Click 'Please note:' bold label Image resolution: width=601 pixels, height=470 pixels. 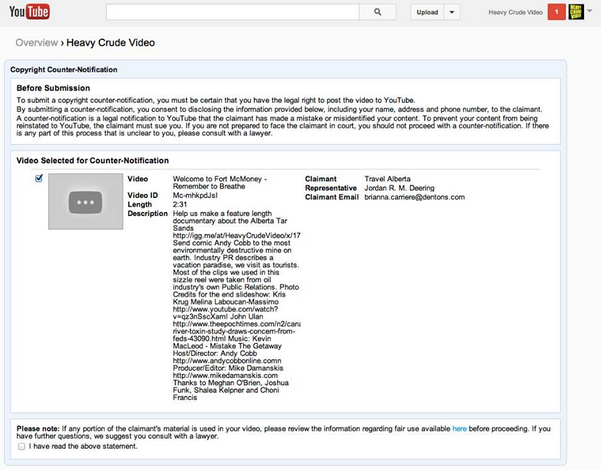(38, 429)
